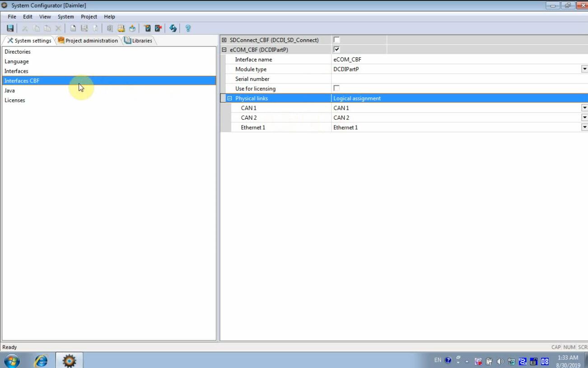Screen dimensions: 588x368
Task: Click the Save floppy disk toolbar icon
Action: click(x=10, y=28)
